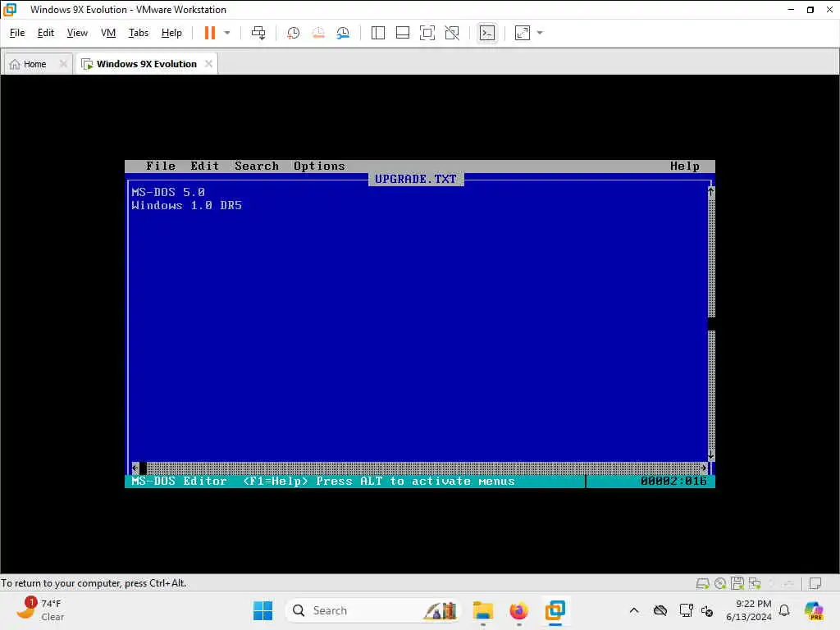Open the snapshot manager wrench icon
The width and height of the screenshot is (840, 630).
tap(343, 33)
